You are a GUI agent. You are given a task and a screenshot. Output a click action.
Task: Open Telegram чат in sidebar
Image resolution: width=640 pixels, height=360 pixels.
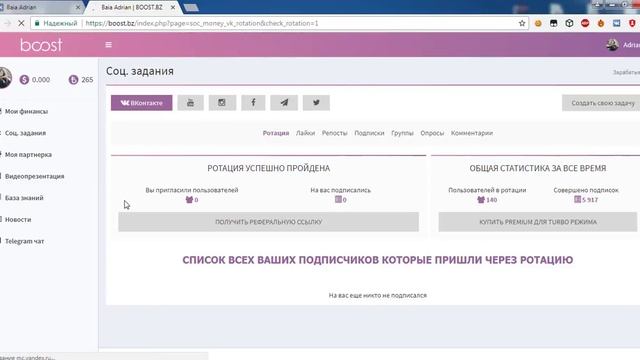point(24,241)
